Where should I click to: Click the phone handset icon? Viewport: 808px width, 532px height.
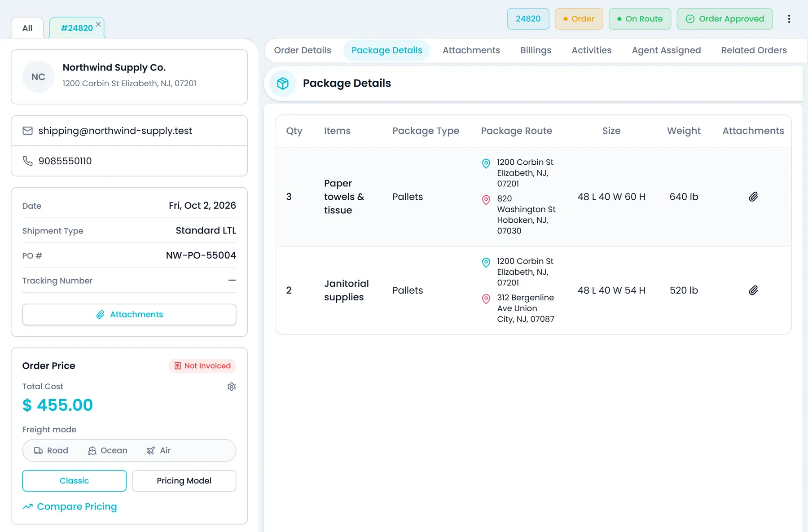tap(27, 161)
